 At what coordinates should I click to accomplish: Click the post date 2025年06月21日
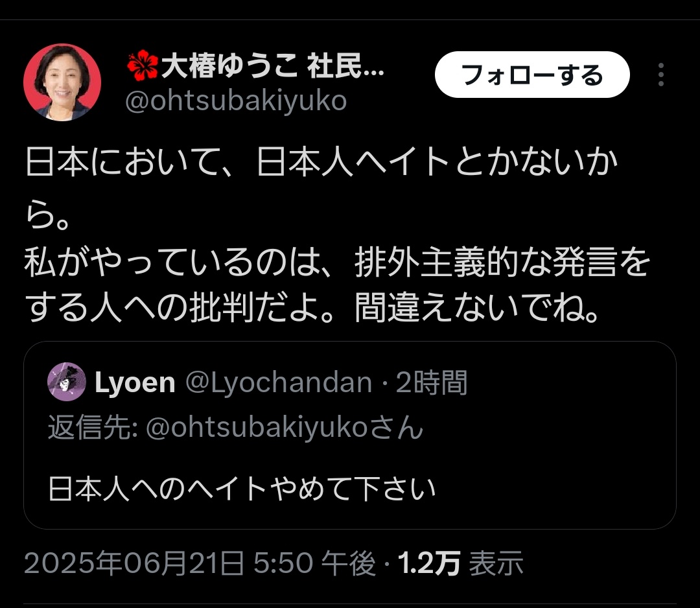134,563
